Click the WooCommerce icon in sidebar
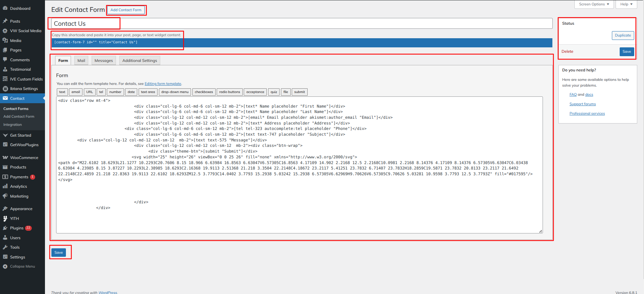Image resolution: width=644 pixels, height=294 pixels. click(5, 158)
